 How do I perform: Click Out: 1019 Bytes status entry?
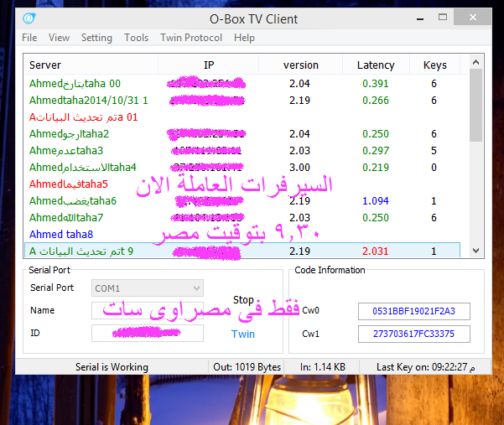pos(247,367)
